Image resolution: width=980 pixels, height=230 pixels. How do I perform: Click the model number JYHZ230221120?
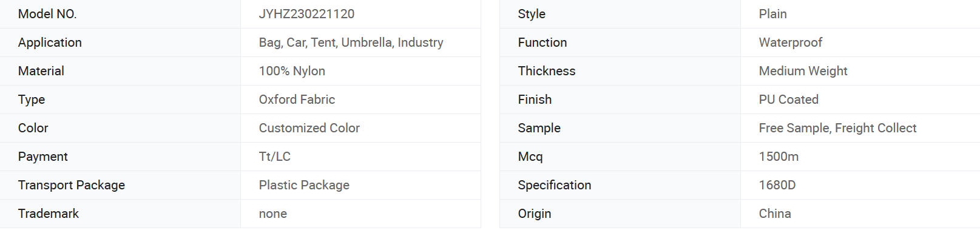coord(306,14)
